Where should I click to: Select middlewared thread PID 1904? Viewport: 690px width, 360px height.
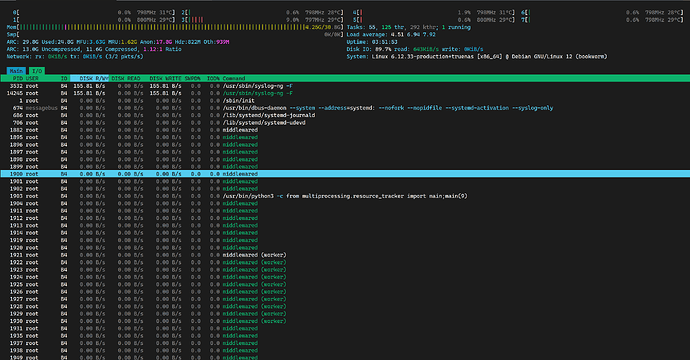(x=345, y=203)
